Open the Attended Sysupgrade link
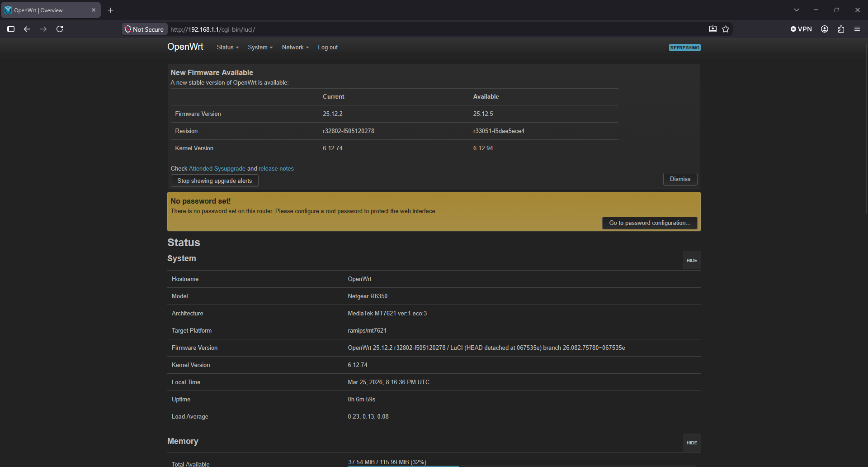This screenshot has width=868, height=467. 217,169
